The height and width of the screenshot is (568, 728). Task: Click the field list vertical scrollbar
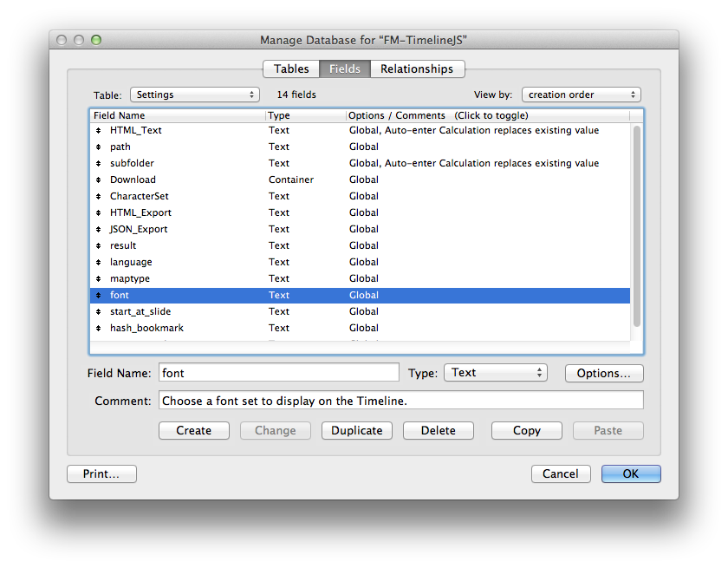pyautogui.click(x=637, y=225)
